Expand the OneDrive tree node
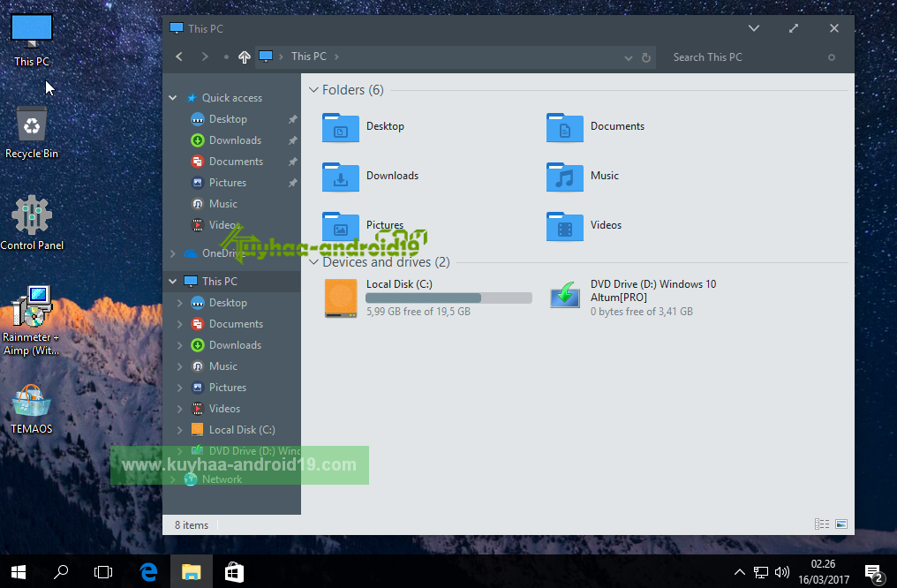Image resolution: width=897 pixels, height=588 pixels. click(x=173, y=253)
